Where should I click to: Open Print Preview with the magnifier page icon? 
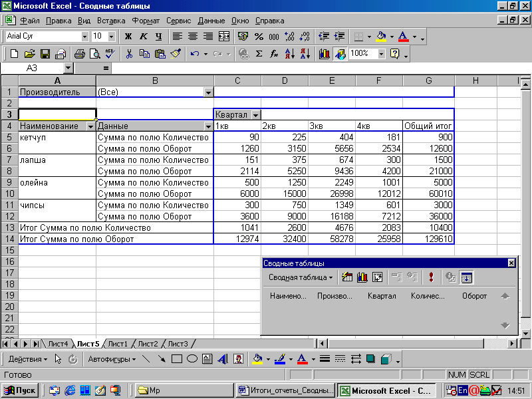95,54
